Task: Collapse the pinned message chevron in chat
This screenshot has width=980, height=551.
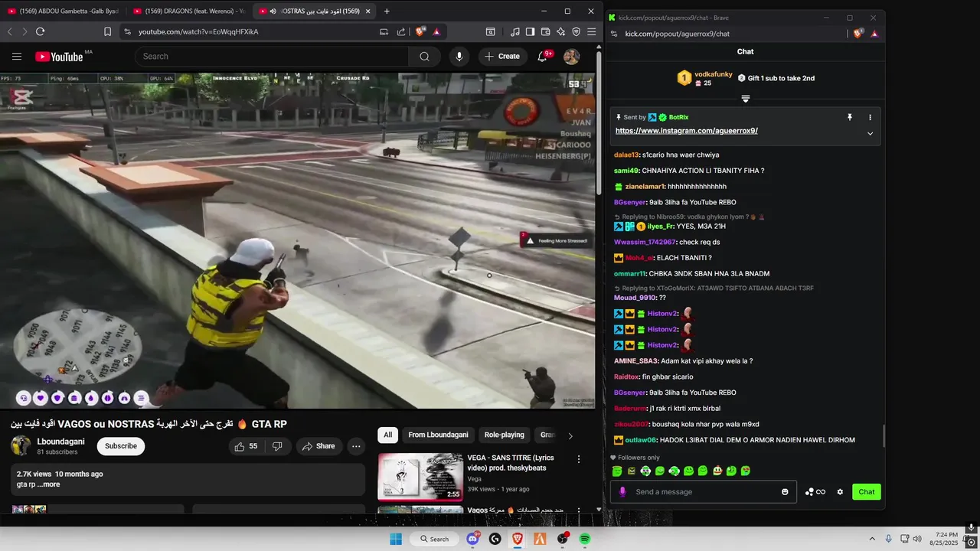Action: pyautogui.click(x=870, y=133)
